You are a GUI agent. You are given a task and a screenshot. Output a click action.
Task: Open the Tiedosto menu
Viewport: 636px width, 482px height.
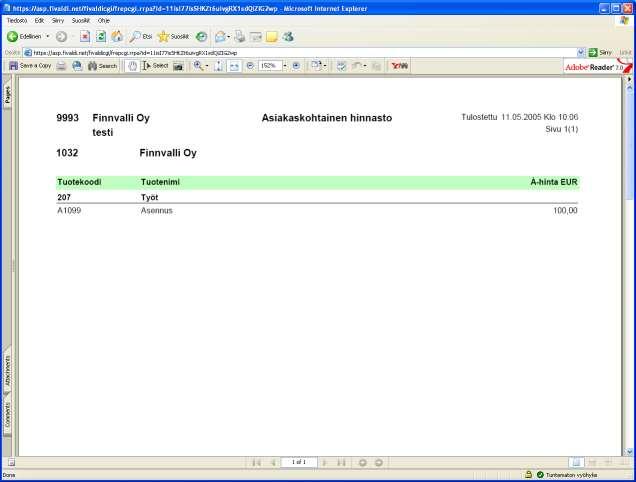[x=17, y=20]
